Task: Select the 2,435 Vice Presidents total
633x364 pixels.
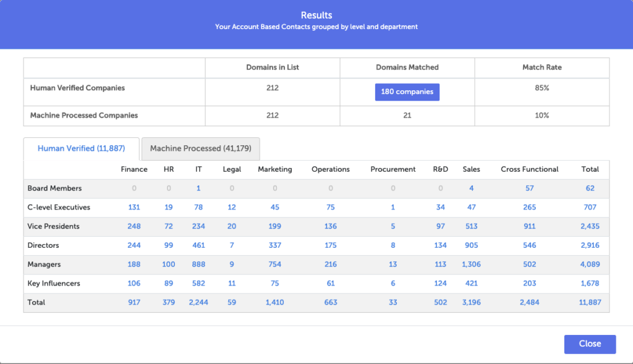Action: click(x=590, y=226)
